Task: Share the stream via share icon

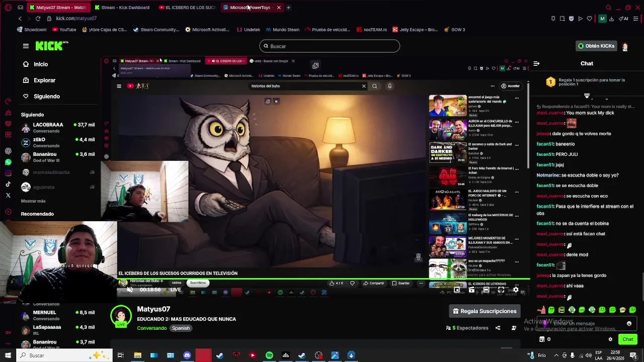Action: 498,328
